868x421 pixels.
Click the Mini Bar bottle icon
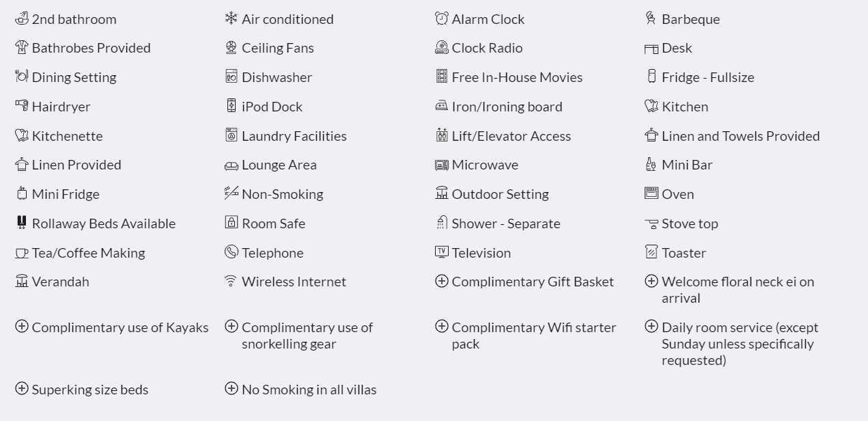(x=652, y=164)
